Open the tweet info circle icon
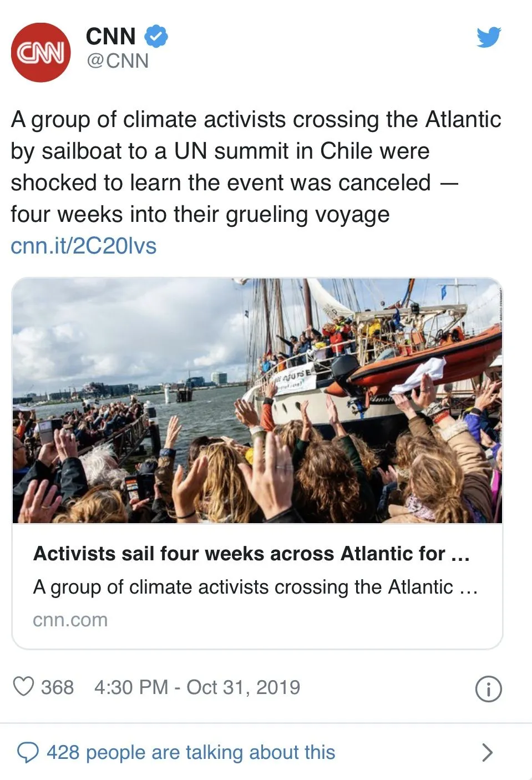The width and height of the screenshot is (532, 780). pyautogui.click(x=488, y=688)
